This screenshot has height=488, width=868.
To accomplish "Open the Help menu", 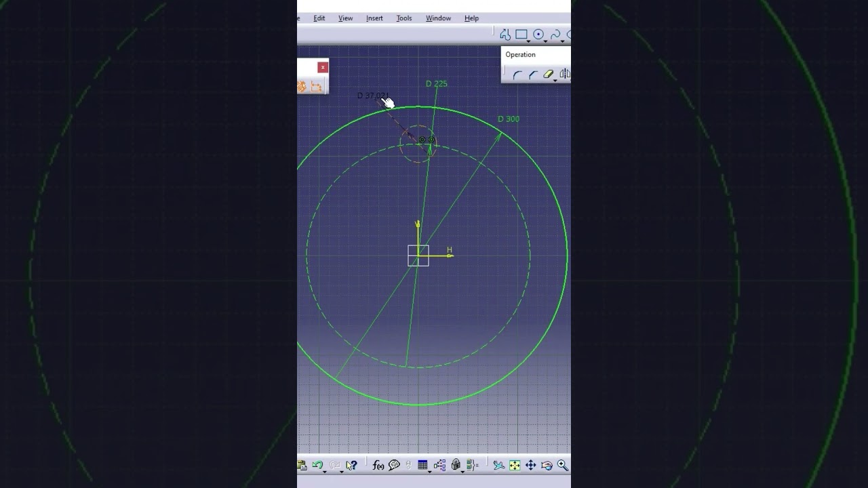I will pyautogui.click(x=471, y=18).
